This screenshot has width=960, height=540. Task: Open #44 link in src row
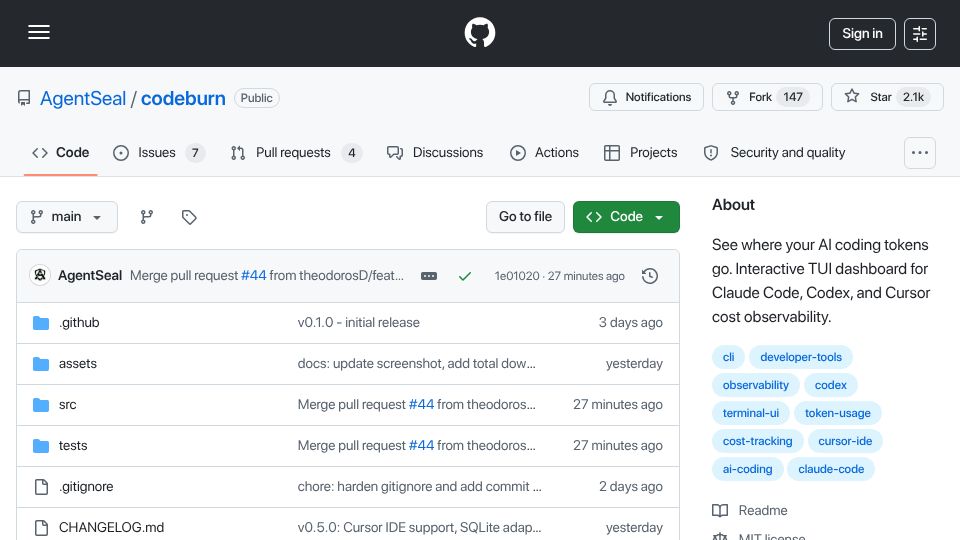pyautogui.click(x=421, y=405)
